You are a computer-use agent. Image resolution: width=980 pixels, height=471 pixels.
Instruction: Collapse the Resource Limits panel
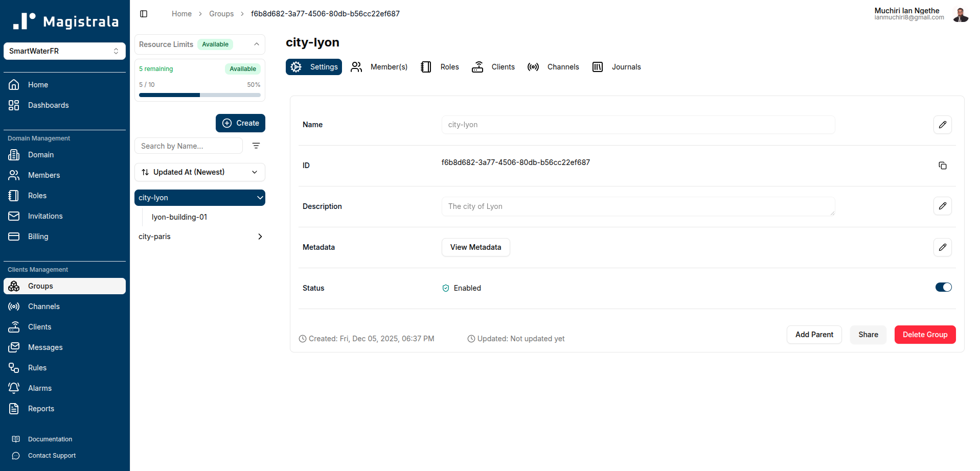256,44
